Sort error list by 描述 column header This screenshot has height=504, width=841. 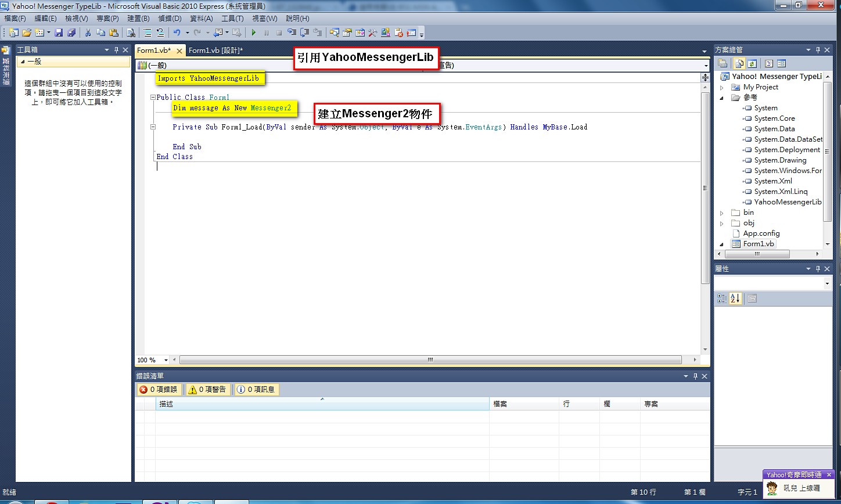(x=322, y=404)
